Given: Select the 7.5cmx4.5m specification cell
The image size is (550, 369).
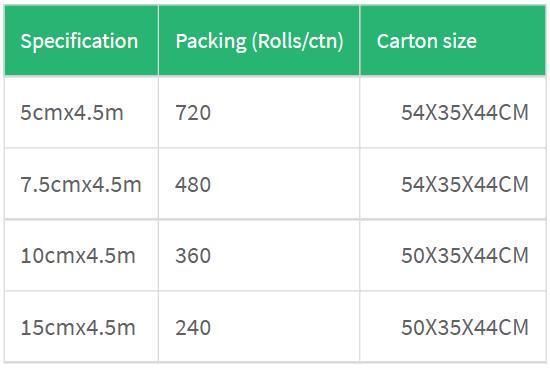Looking at the screenshot, I should click(x=81, y=184).
